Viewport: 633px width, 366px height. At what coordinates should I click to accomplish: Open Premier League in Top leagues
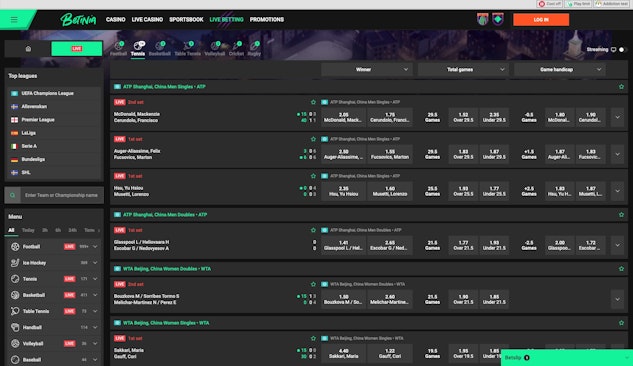[54, 120]
